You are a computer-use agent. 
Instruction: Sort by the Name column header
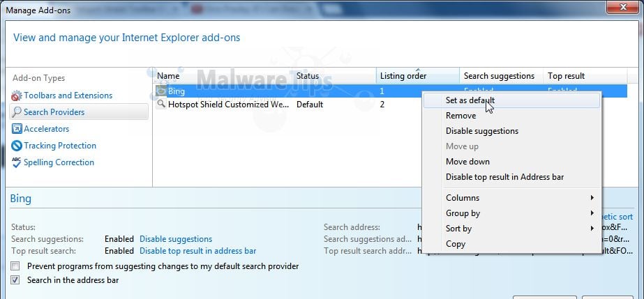(x=223, y=76)
